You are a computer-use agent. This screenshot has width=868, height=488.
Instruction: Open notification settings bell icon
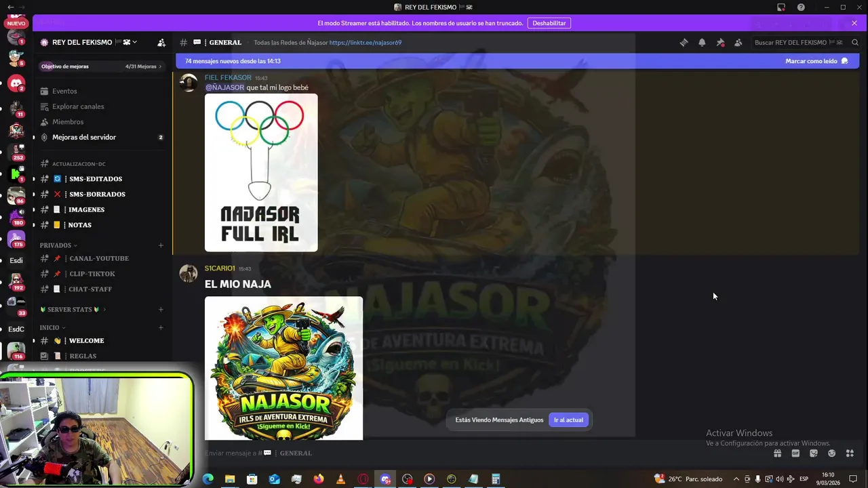pos(702,42)
